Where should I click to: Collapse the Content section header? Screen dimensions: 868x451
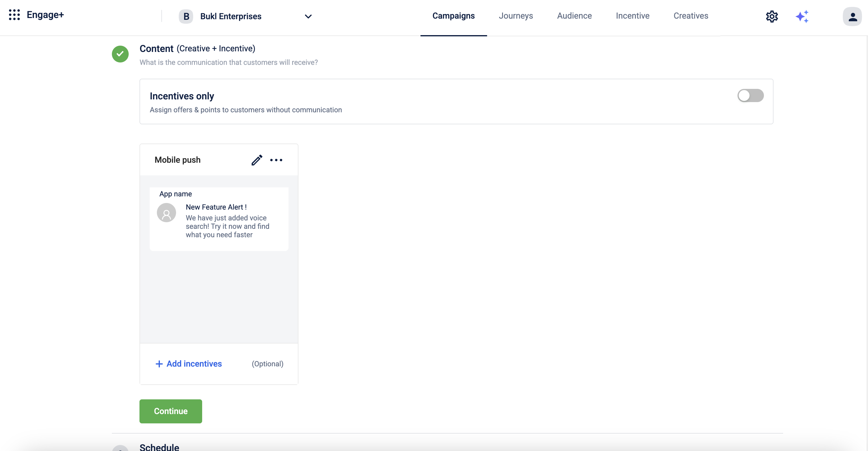(x=156, y=49)
